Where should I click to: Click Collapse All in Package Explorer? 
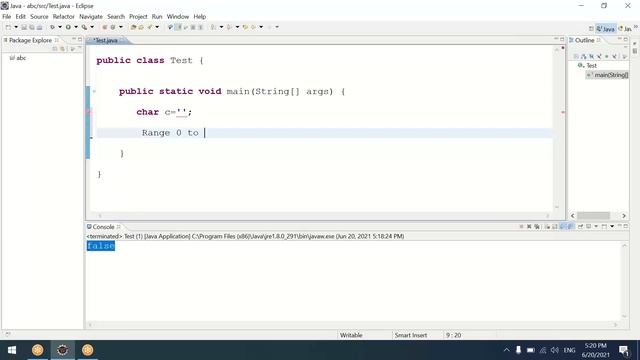pos(55,49)
